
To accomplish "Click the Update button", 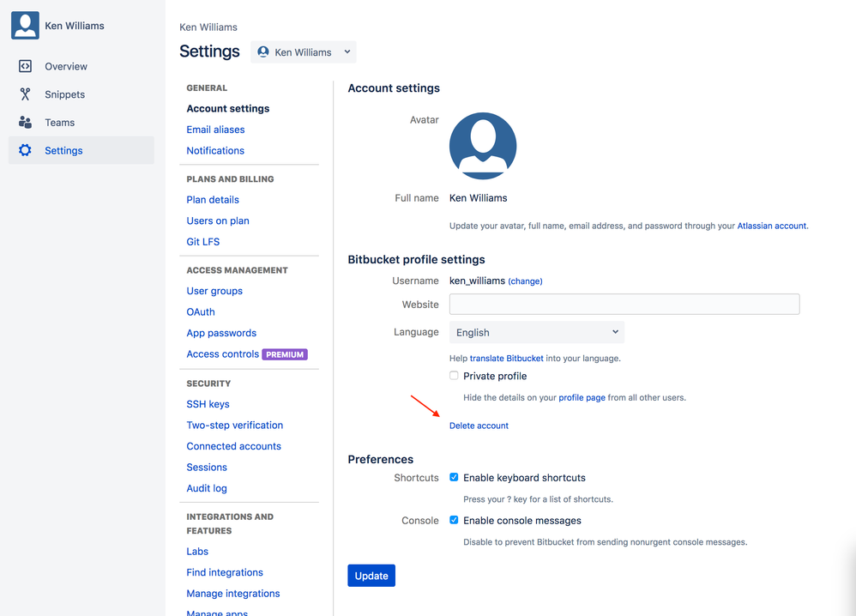I will point(371,576).
